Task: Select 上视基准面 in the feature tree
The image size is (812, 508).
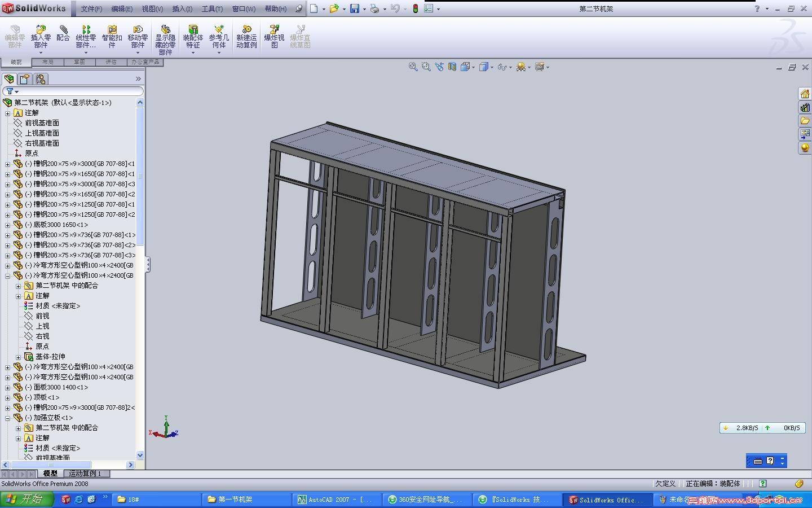Action: (x=42, y=133)
